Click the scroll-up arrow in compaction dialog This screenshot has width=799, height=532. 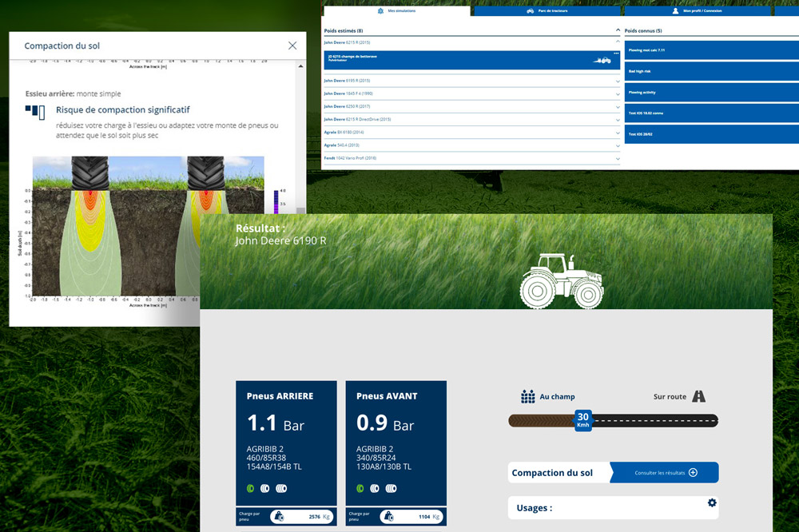pyautogui.click(x=300, y=66)
